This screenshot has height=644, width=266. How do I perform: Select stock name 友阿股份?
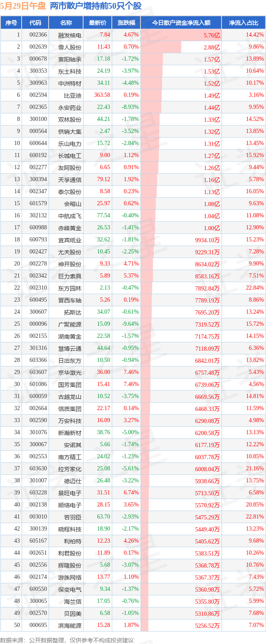[x=70, y=168]
